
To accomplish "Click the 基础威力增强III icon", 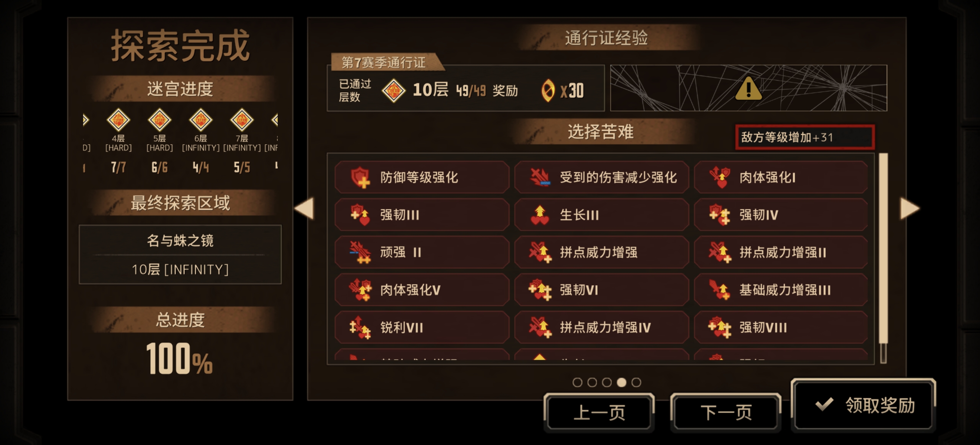I will [x=719, y=290].
